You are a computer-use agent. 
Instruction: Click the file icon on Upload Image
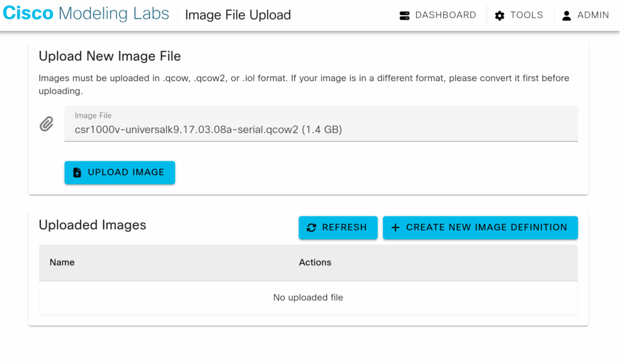77,172
